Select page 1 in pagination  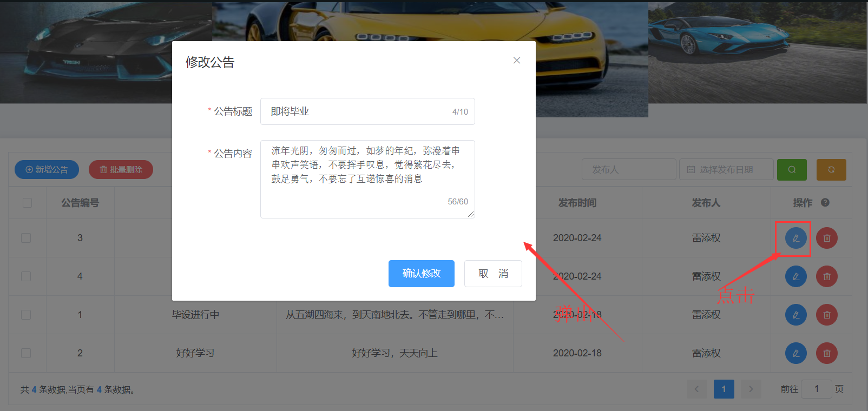pos(724,389)
